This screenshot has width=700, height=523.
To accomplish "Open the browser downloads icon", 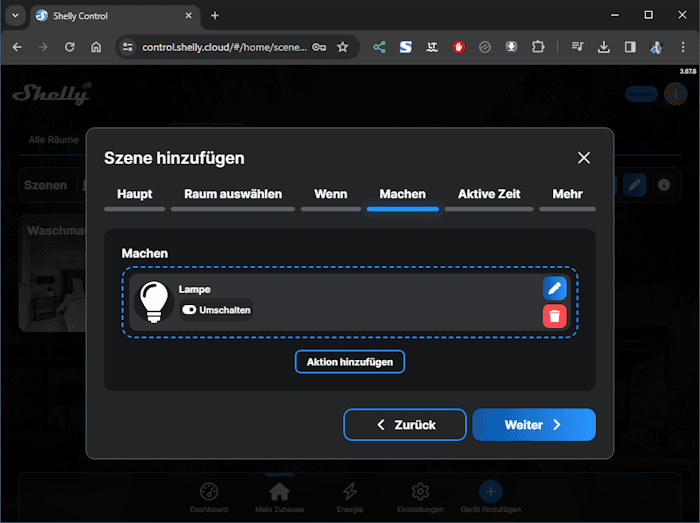I will pyautogui.click(x=604, y=47).
